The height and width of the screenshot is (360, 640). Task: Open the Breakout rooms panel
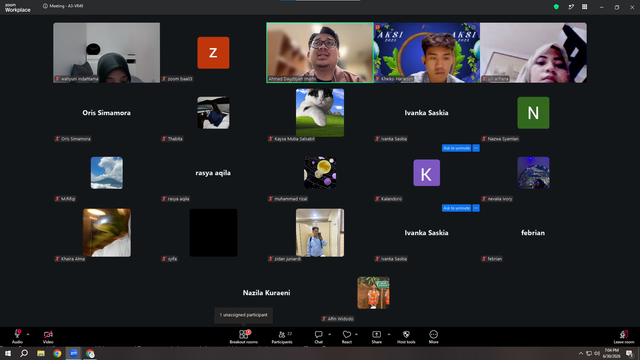click(243, 337)
